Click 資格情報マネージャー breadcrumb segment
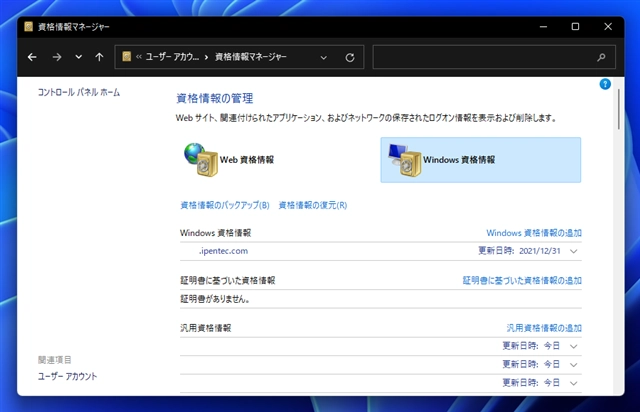Image resolution: width=640 pixels, height=412 pixels. click(x=251, y=57)
